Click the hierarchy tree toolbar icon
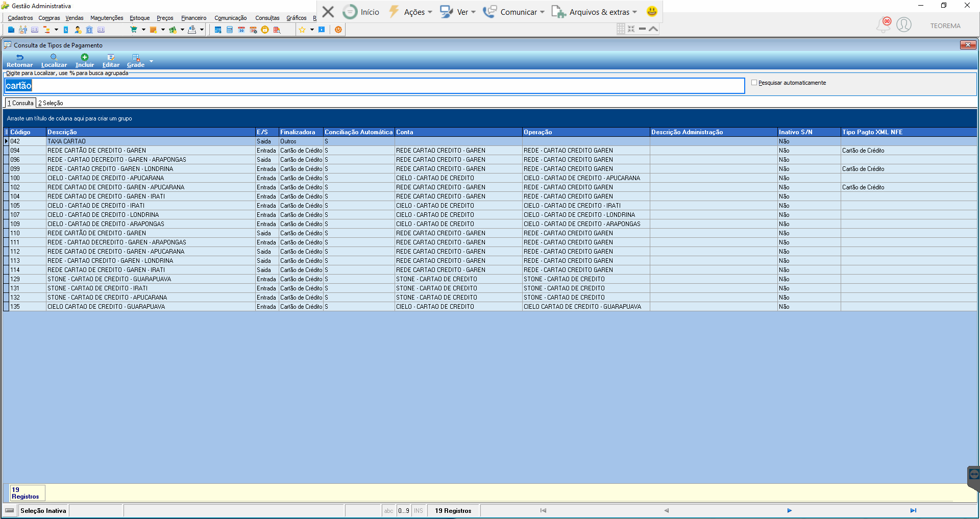This screenshot has height=519, width=980. point(46,30)
